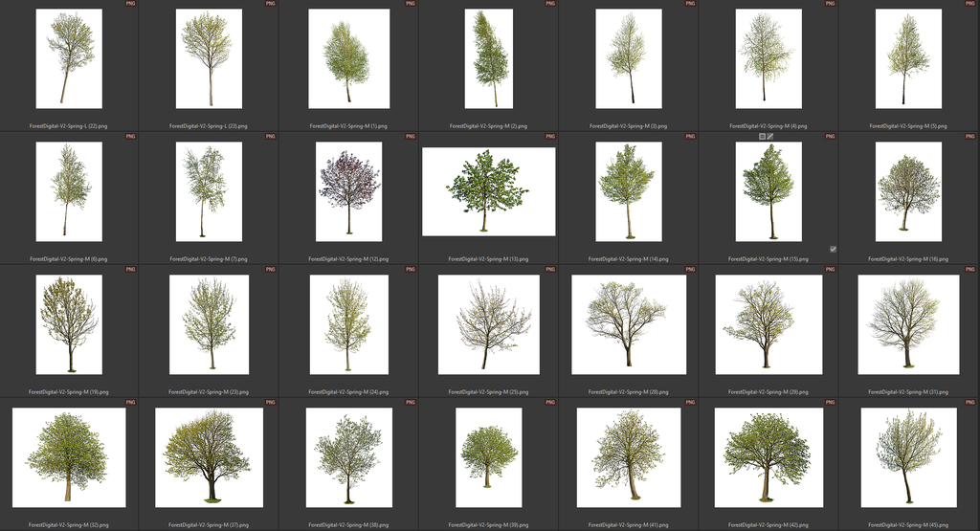Viewport: 980px width, 531px height.
Task: Select the Spring-M (37) wide-canopy tree thumbnail
Action: 209,457
